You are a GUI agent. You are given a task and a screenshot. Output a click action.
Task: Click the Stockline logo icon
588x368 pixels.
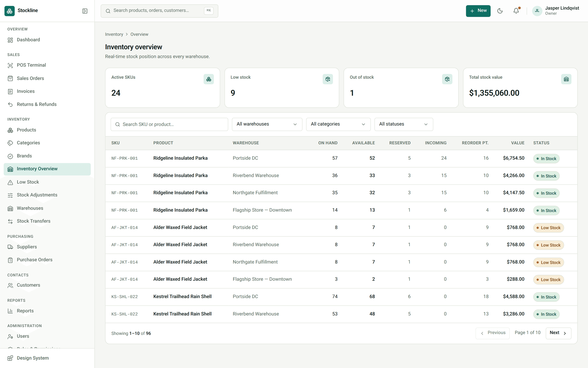point(9,11)
